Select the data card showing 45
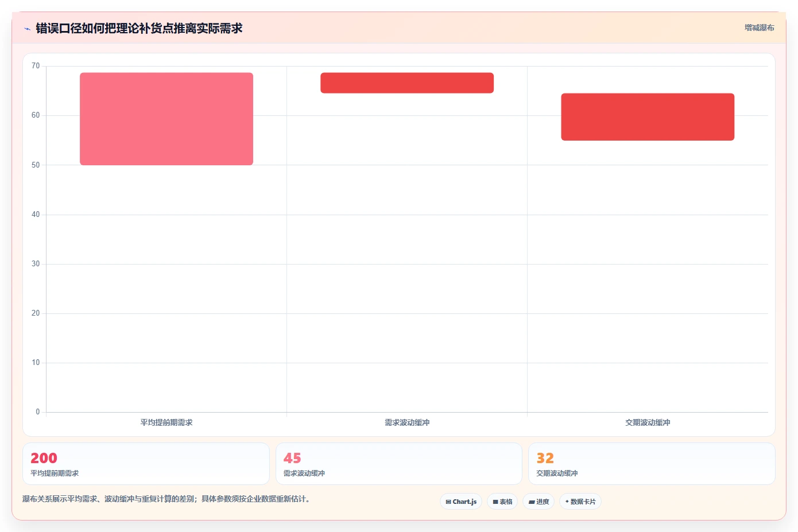The height and width of the screenshot is (532, 798). point(399,464)
